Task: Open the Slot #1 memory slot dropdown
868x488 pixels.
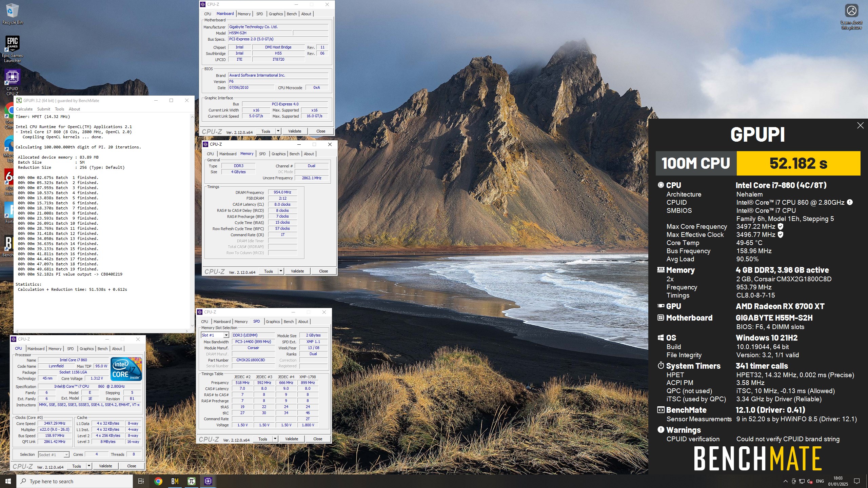Action: click(x=215, y=335)
